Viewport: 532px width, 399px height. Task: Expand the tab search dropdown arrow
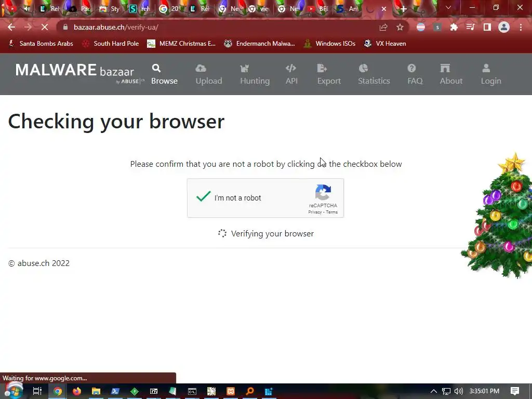[x=448, y=7]
